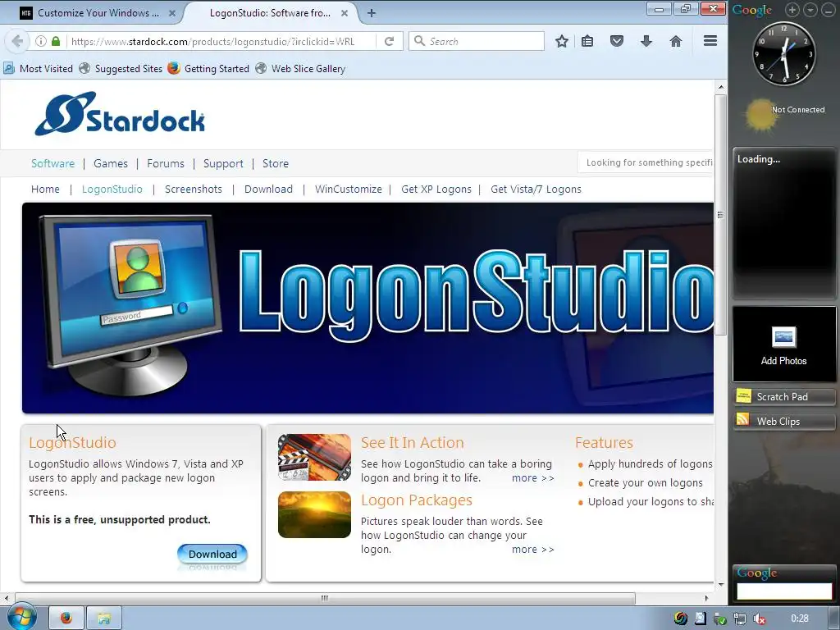Click the Firefox back arrow button
Screen dimensions: 840x630
pos(17,41)
